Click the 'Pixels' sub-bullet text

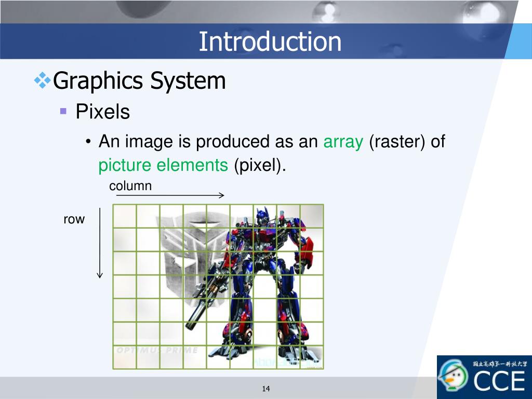click(102, 111)
